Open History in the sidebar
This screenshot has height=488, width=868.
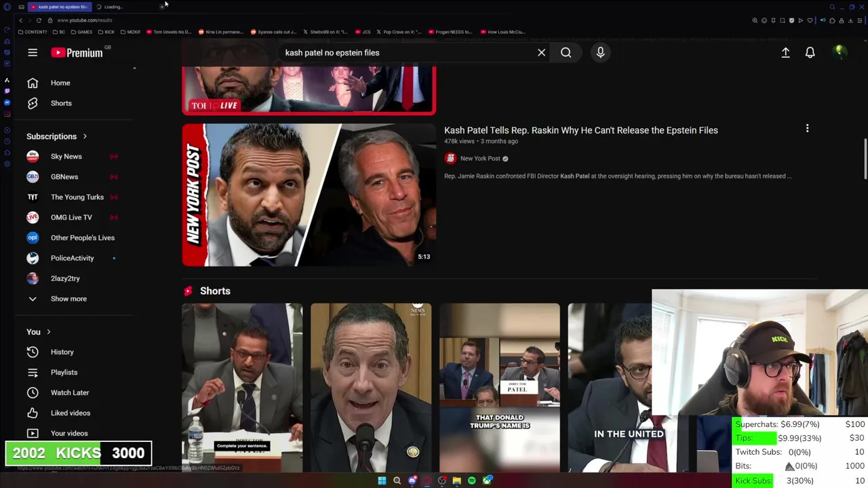(x=62, y=352)
